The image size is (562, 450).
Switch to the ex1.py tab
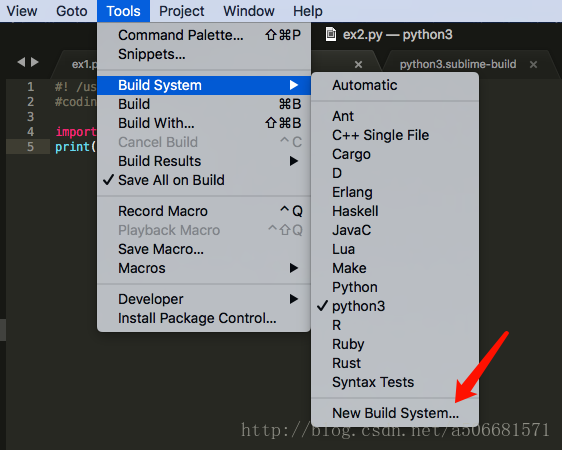pyautogui.click(x=84, y=64)
